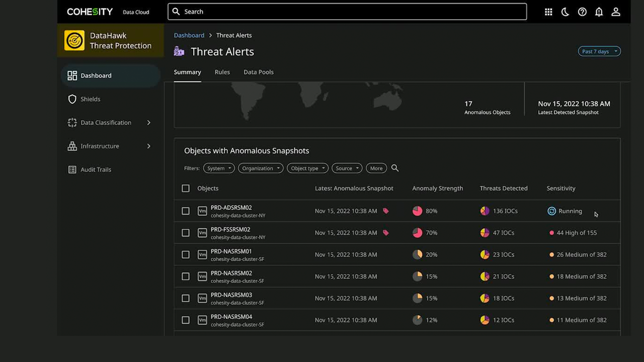Click the 47 IOCs pie chart icon
Image resolution: width=644 pixels, height=362 pixels.
click(x=485, y=233)
